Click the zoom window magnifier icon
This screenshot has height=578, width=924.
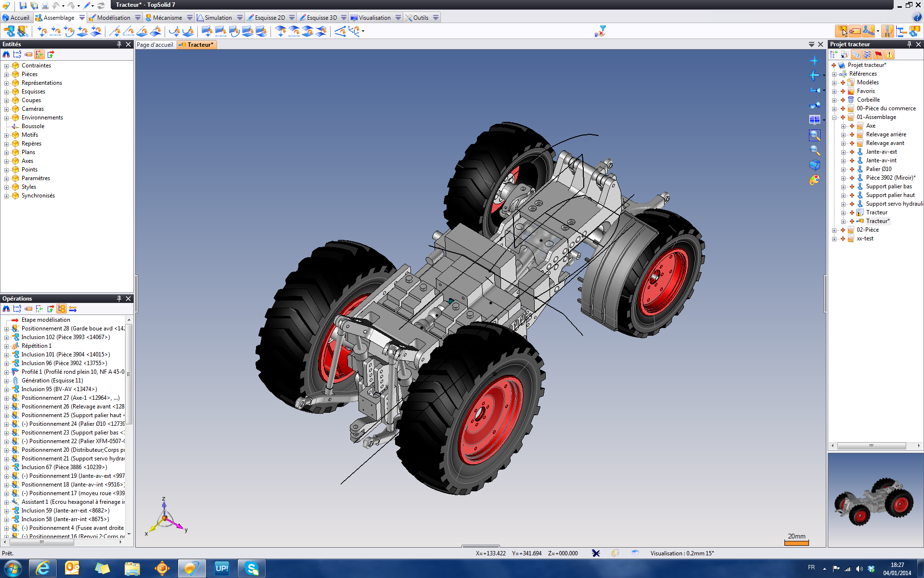click(814, 135)
